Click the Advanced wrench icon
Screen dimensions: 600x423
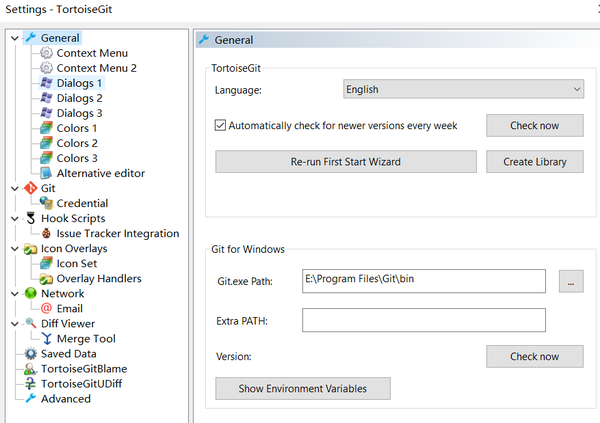(30, 398)
